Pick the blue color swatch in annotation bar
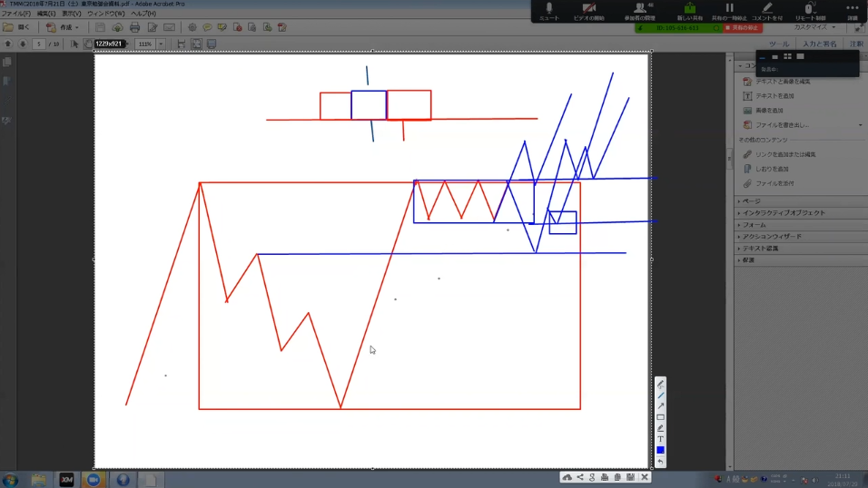Screen dimensions: 868x488 click(661, 450)
